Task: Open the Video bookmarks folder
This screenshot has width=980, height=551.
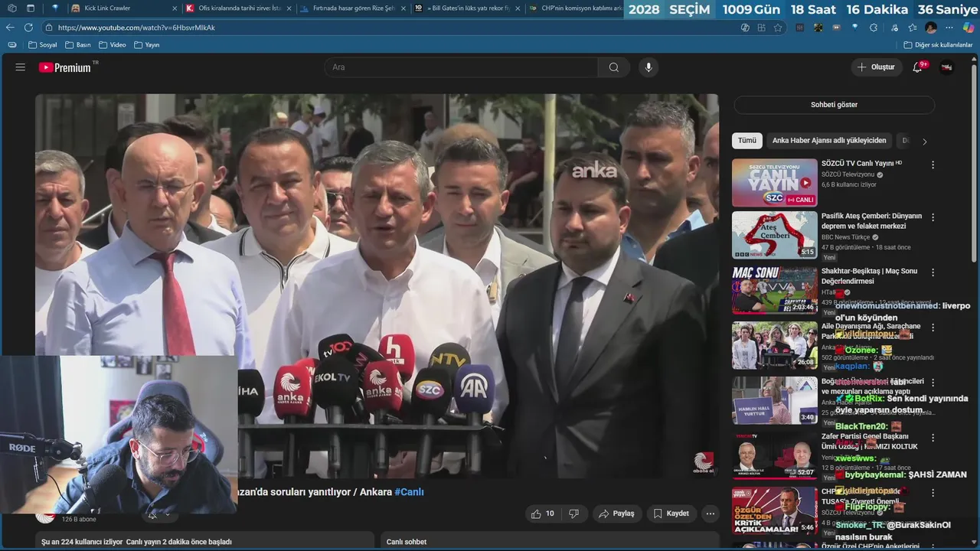Action: coord(112,45)
